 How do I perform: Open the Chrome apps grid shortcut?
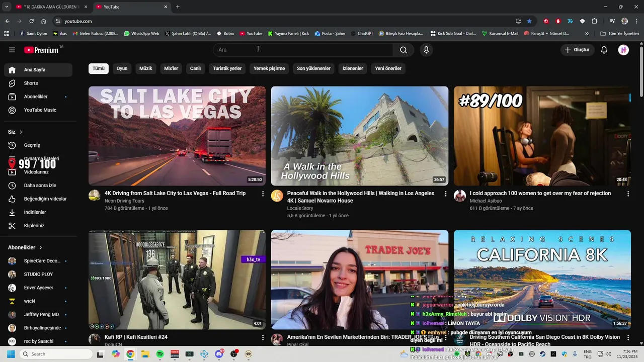(x=7, y=34)
